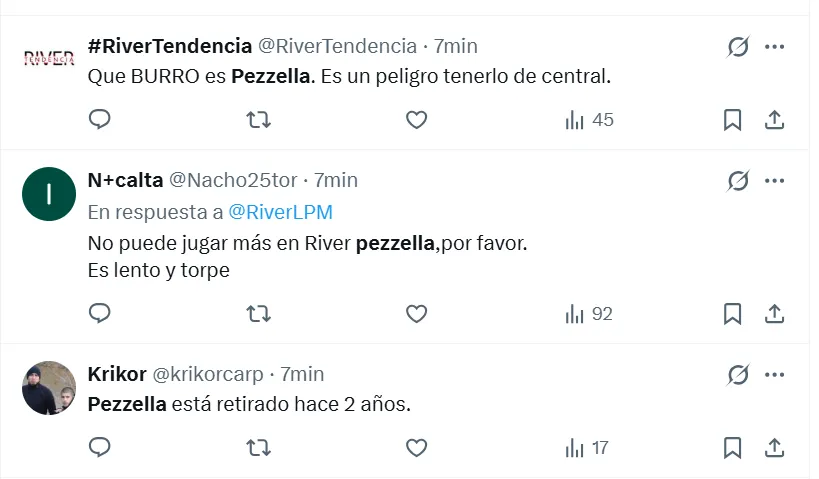Reply to Krikor's tweet
The height and width of the screenshot is (479, 819).
point(100,447)
